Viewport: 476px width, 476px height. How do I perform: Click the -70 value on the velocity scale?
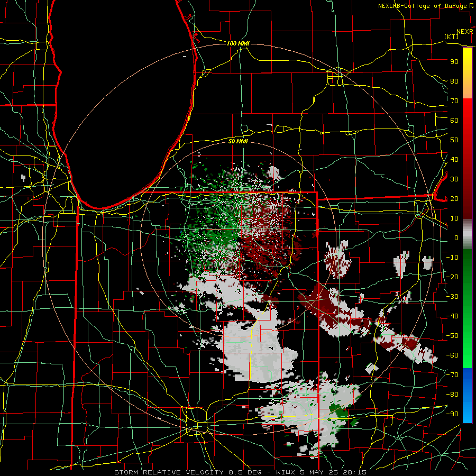click(452, 375)
